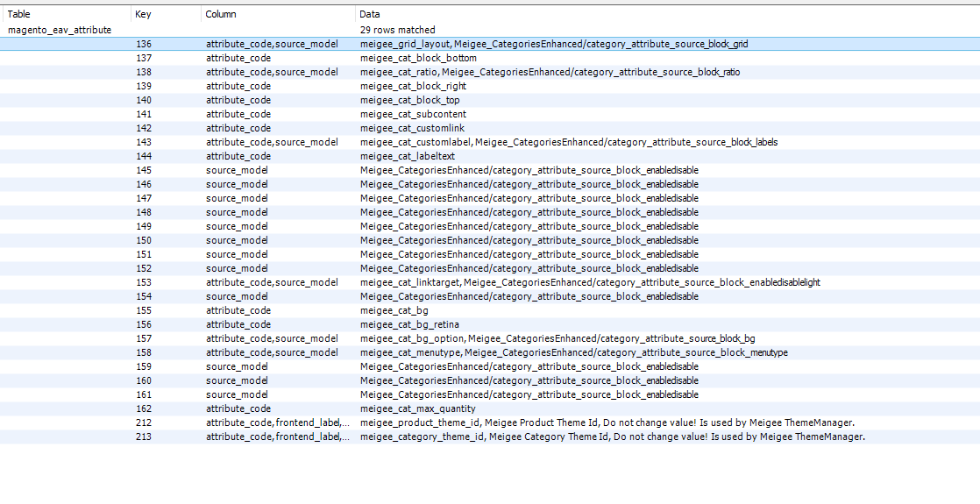The image size is (980, 504).
Task: Select the meigee_cat_ratio data cell
Action: pos(550,72)
